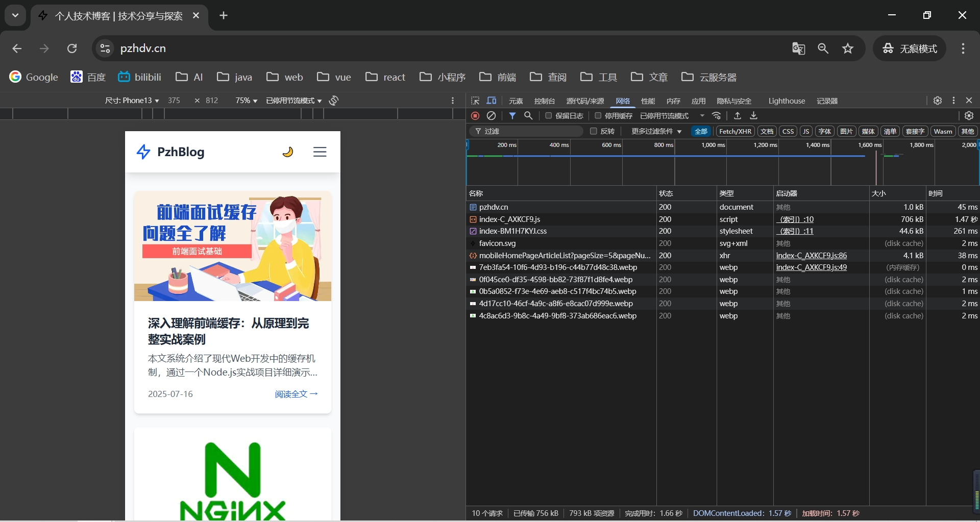Open network search with magnifier icon
This screenshot has height=522, width=980.
point(528,116)
